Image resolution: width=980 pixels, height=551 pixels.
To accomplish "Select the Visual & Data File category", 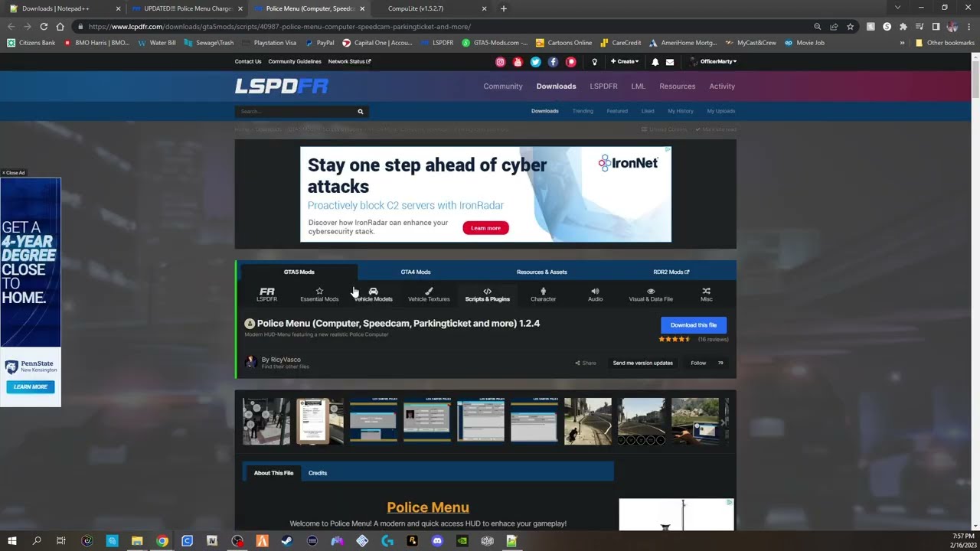I will click(651, 295).
